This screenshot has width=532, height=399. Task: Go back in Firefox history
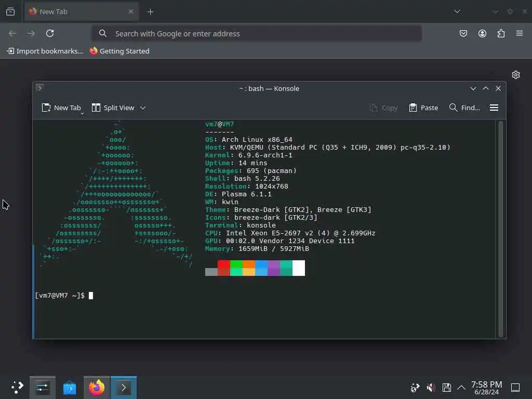12,33
